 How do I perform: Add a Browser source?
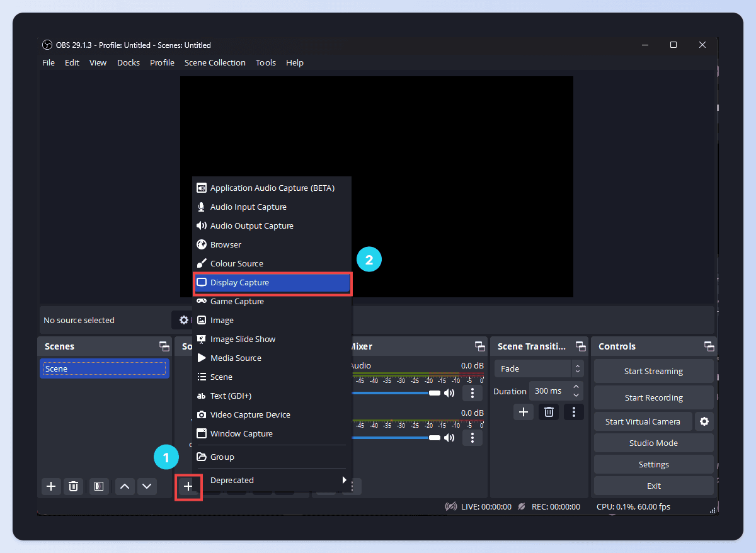[272, 244]
